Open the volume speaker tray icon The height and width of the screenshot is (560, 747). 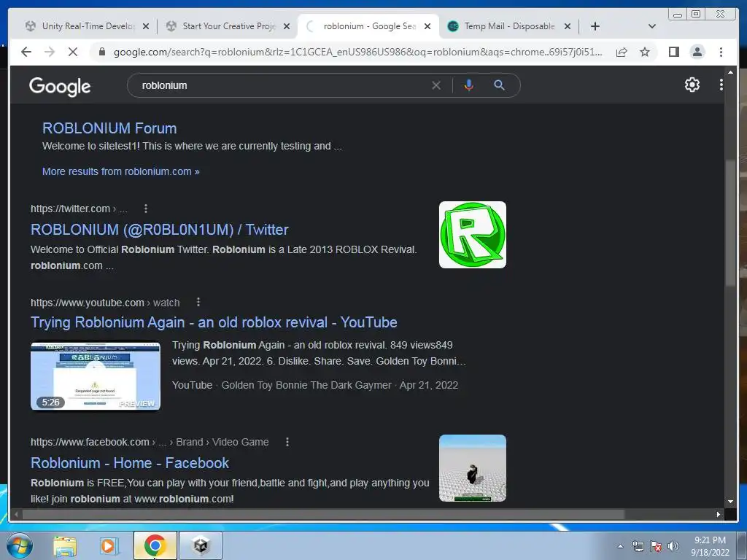(673, 546)
